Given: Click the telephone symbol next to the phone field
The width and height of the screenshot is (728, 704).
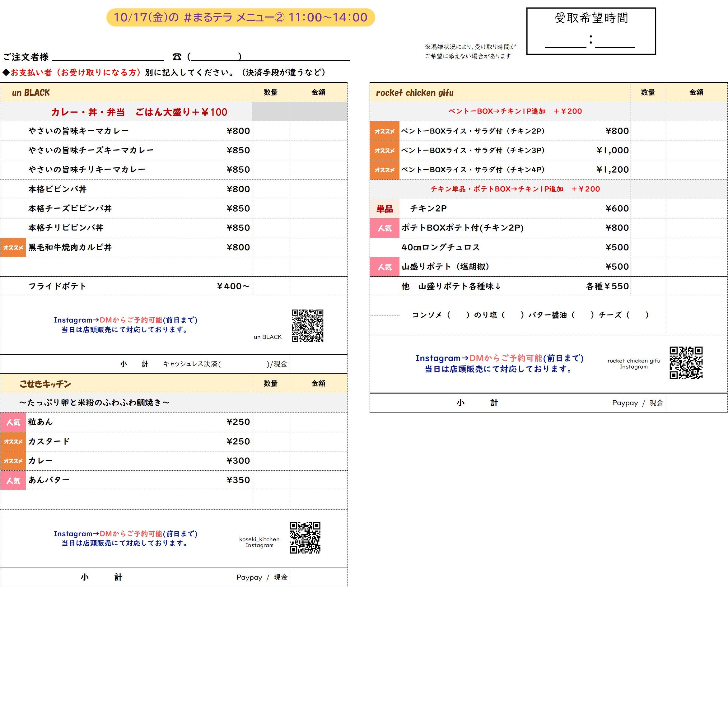Looking at the screenshot, I should [x=177, y=57].
